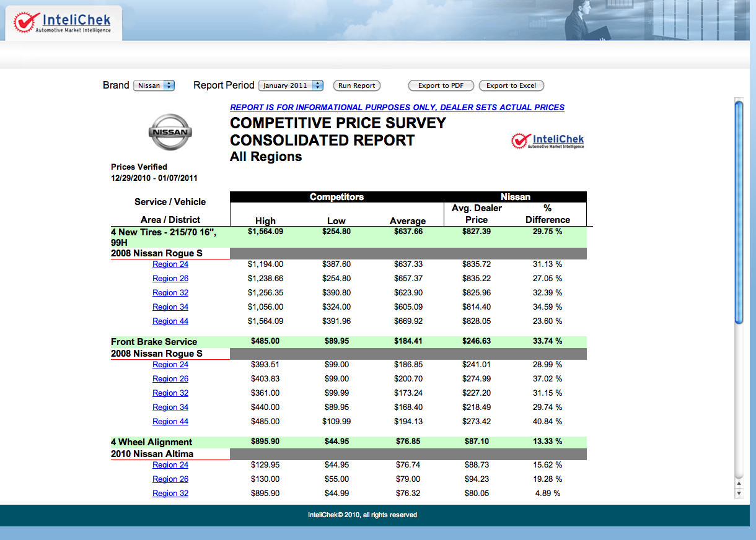The image size is (756, 540).
Task: Open Region 24 under Front Brake Service
Action: (x=170, y=365)
